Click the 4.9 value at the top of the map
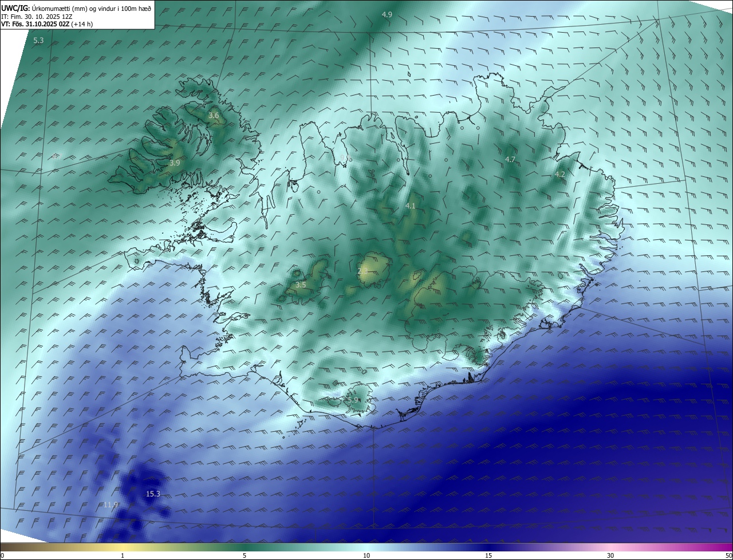This screenshot has height=560, width=733. (x=387, y=14)
